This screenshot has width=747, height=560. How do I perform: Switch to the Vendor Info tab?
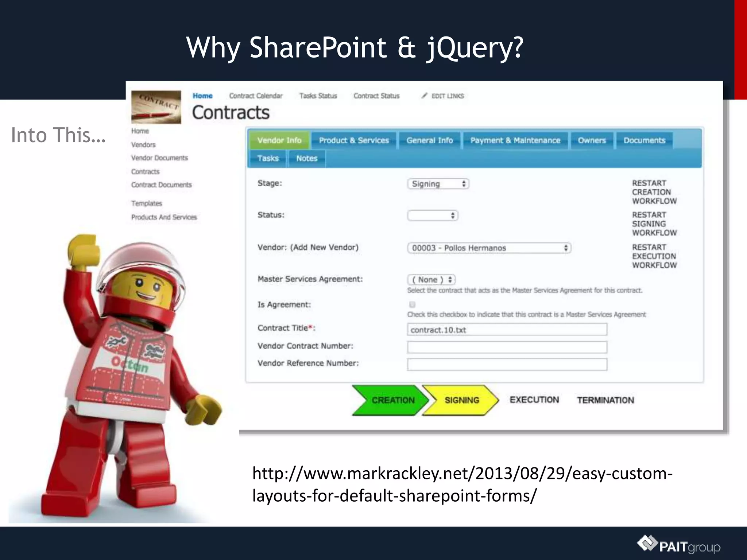279,140
